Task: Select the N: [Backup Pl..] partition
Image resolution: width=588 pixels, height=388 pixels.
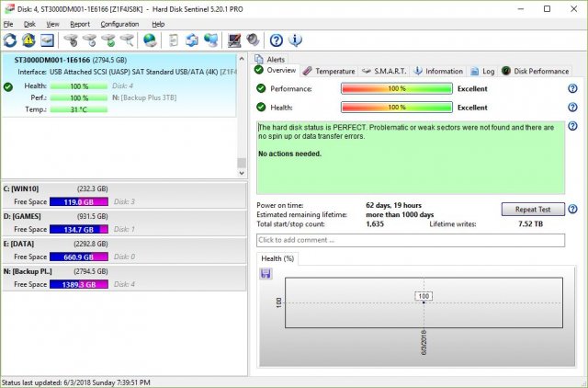Action: click(124, 278)
